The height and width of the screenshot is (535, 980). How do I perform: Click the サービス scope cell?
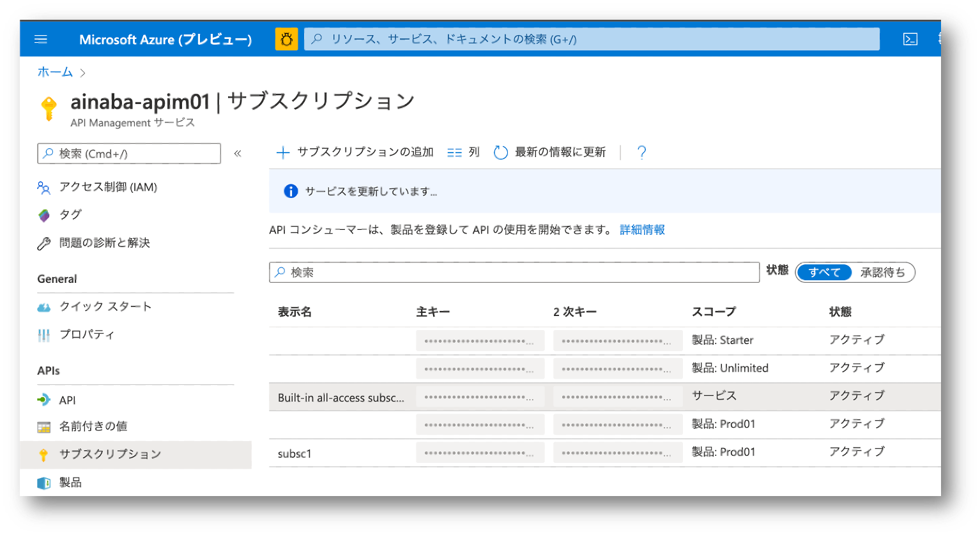point(714,396)
